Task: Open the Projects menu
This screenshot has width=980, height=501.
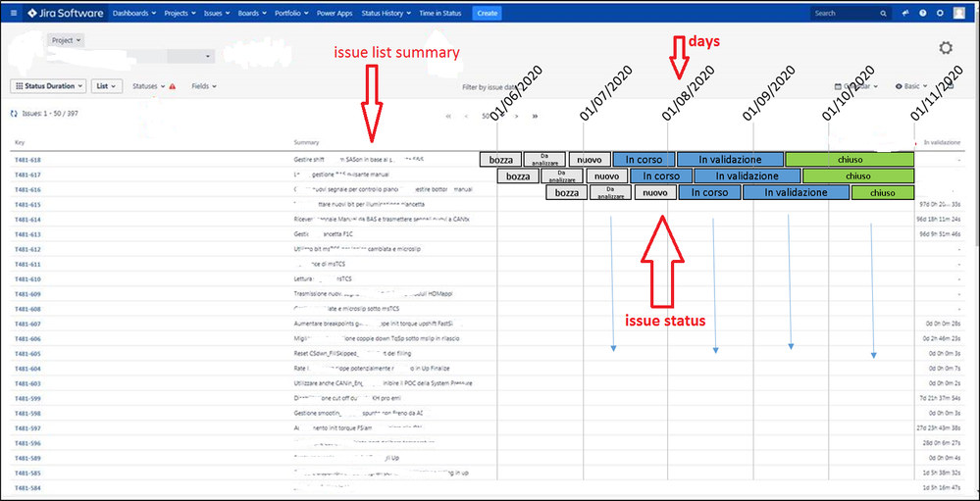Action: pos(180,13)
